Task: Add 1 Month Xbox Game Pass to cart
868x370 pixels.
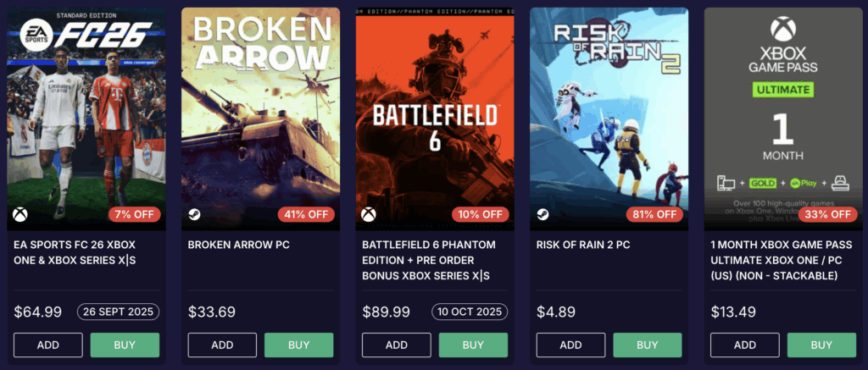Action: [745, 345]
